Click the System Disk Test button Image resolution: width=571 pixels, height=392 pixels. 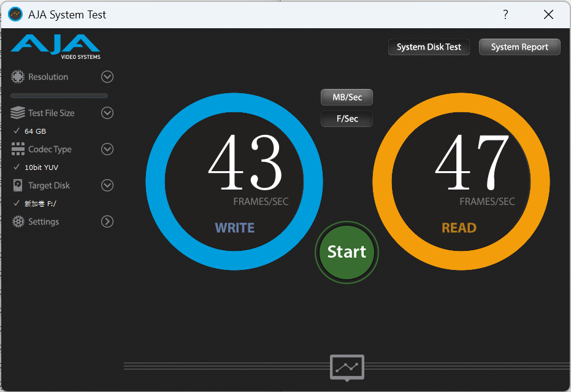[x=429, y=47]
